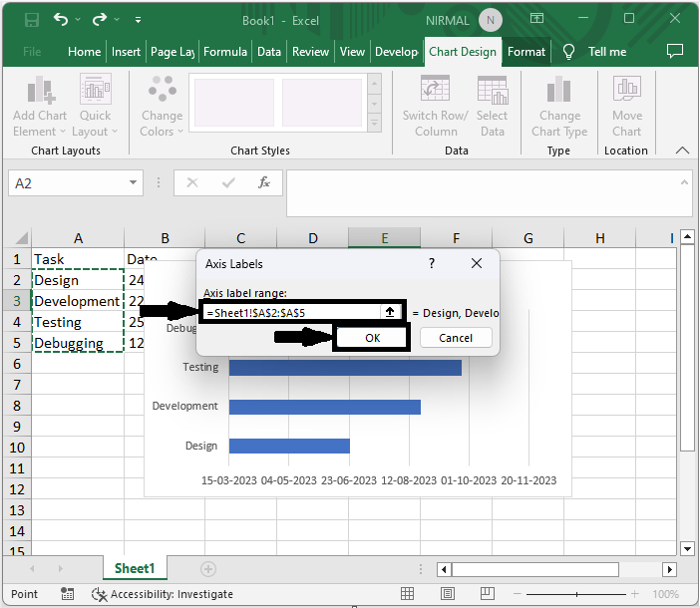The image size is (700, 608).
Task: Expand the Name Box dropdown
Action: pyautogui.click(x=134, y=183)
